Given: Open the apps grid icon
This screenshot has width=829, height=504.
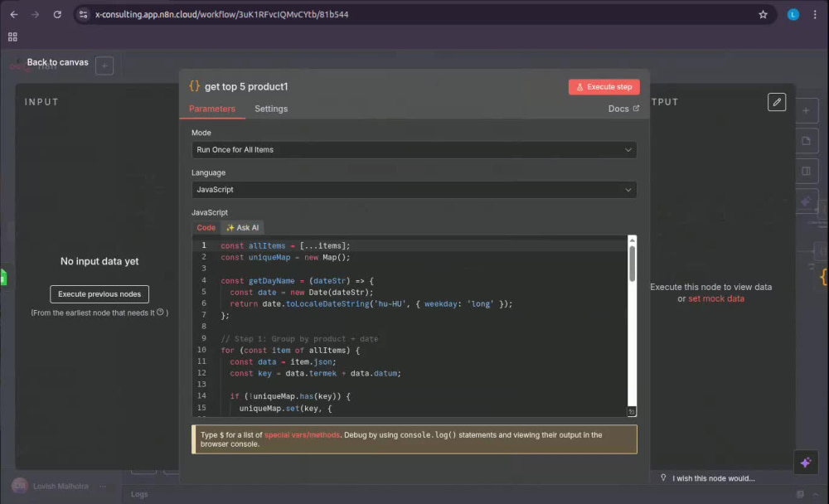Looking at the screenshot, I should [12, 37].
